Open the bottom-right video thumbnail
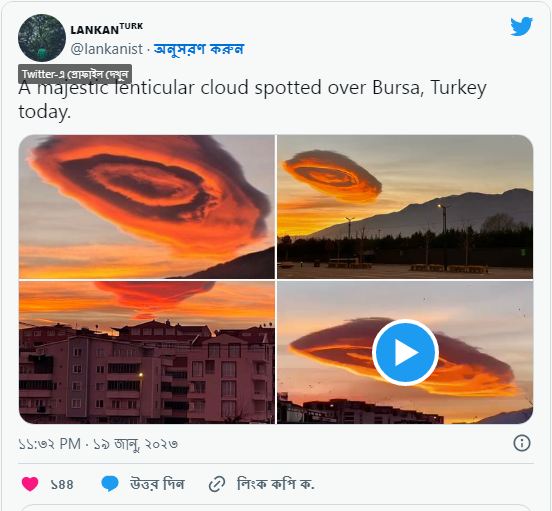Screen dimensions: 552x511 pyautogui.click(x=405, y=352)
